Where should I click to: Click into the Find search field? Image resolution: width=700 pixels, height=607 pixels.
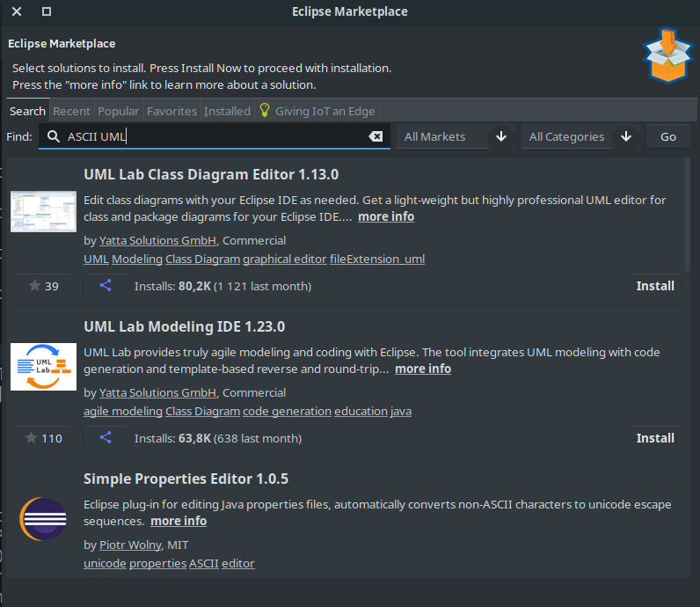pyautogui.click(x=211, y=136)
